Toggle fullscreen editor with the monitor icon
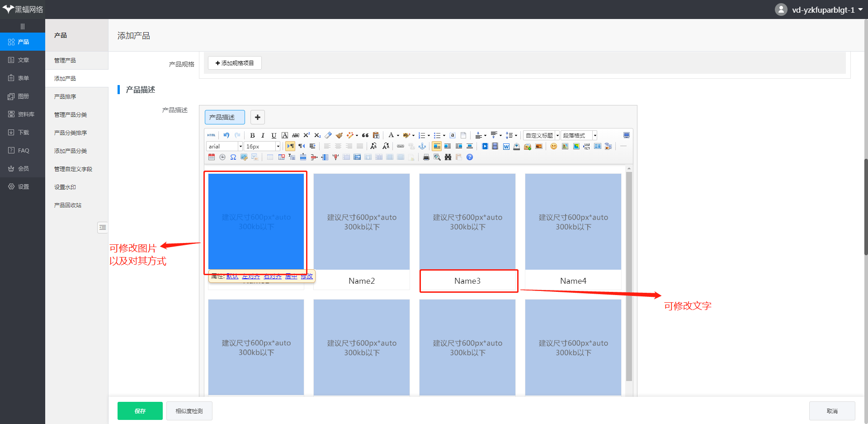Image resolution: width=868 pixels, height=424 pixels. [626, 135]
